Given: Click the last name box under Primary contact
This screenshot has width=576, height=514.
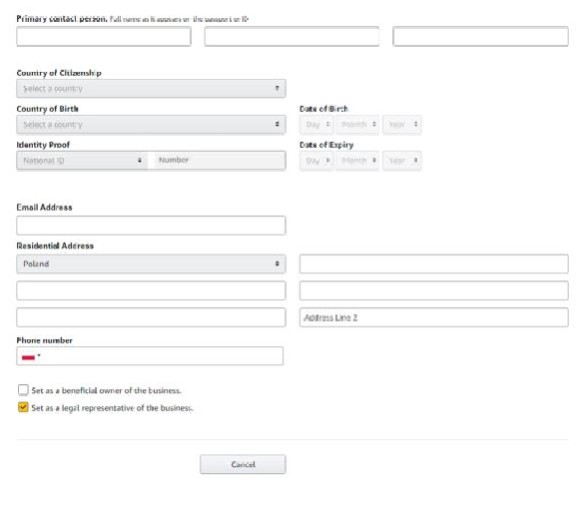Looking at the screenshot, I should pos(480,36).
